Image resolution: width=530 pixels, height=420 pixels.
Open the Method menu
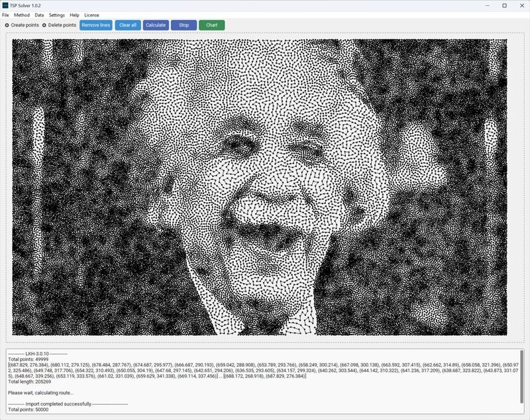click(x=22, y=15)
